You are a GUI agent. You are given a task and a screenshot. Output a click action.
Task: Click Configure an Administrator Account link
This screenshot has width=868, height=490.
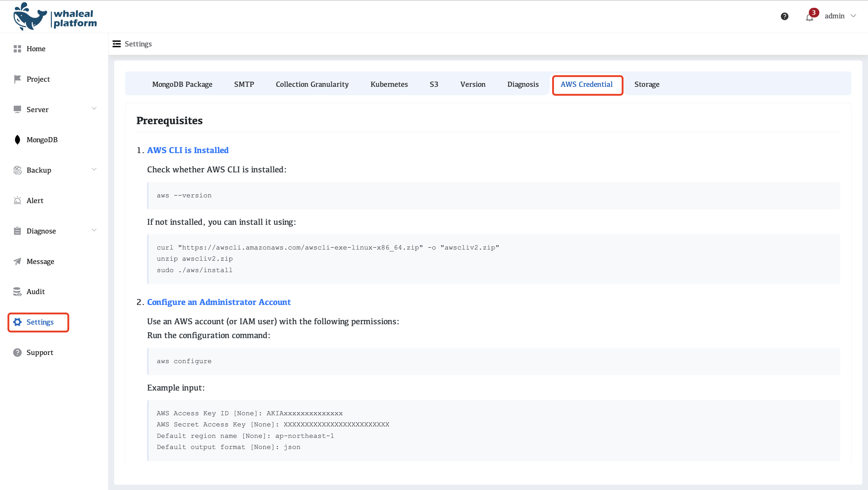219,302
